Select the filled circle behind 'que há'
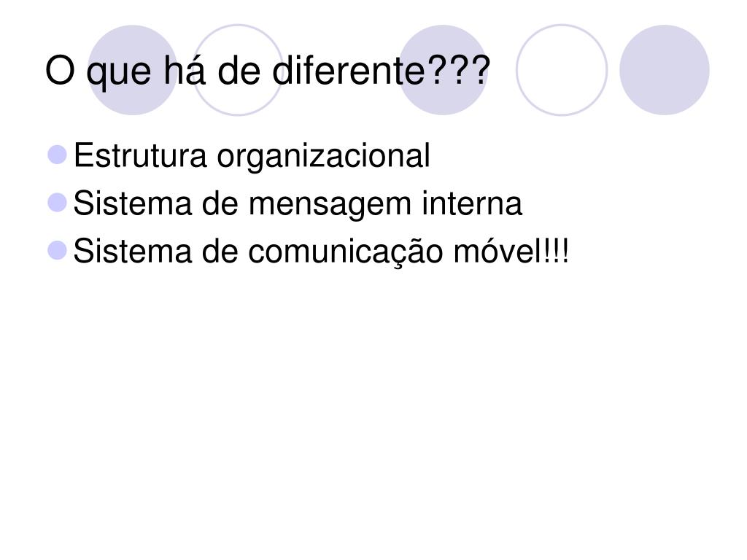Viewport: 747px width, 560px height. click(x=133, y=70)
